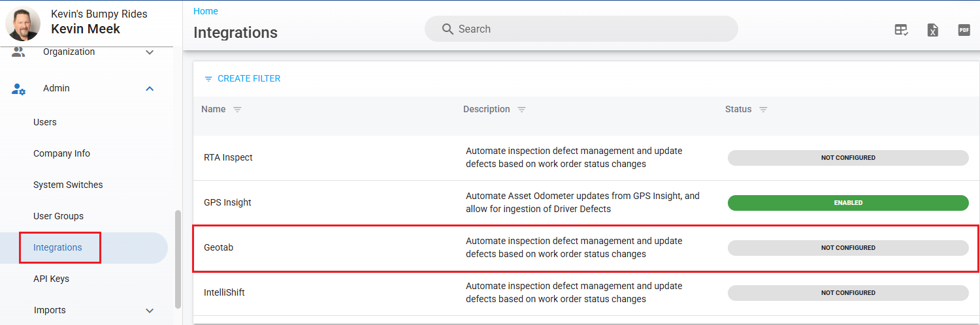Click the Admin gear-person sidebar icon
The width and height of the screenshot is (980, 325).
coord(19,89)
